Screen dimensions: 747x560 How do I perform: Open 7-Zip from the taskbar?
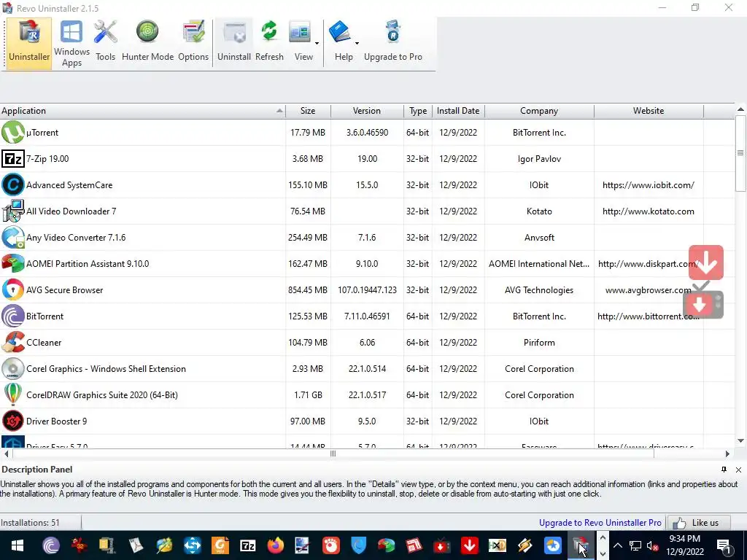click(x=247, y=545)
